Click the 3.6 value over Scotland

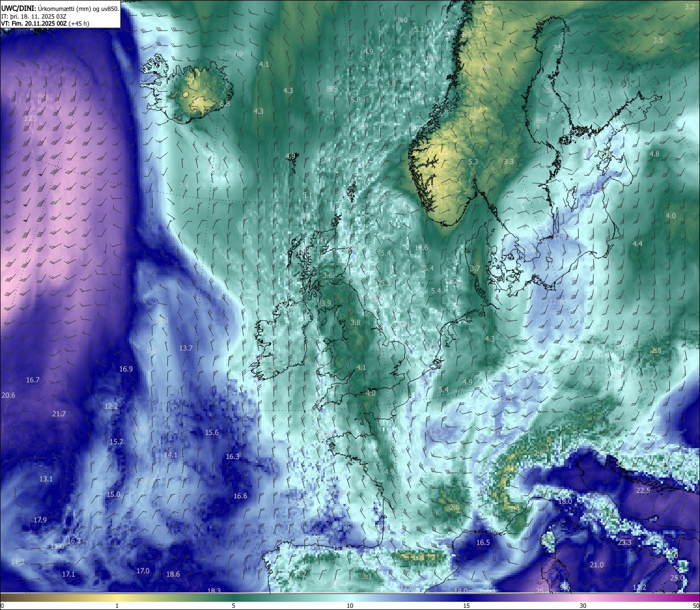(328, 276)
